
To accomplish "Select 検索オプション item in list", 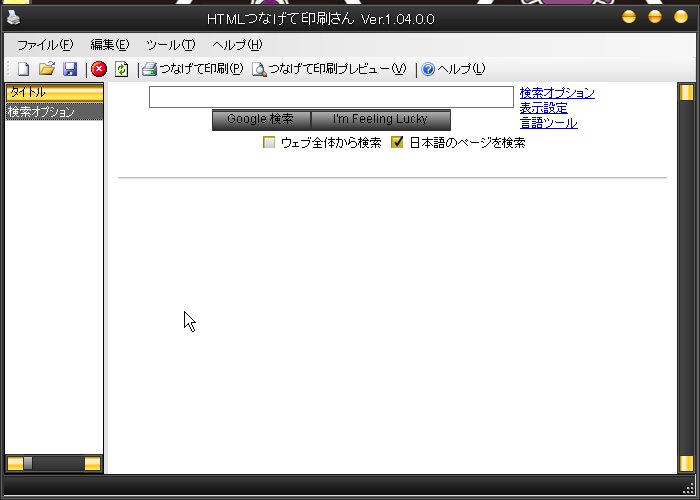I will [54, 112].
